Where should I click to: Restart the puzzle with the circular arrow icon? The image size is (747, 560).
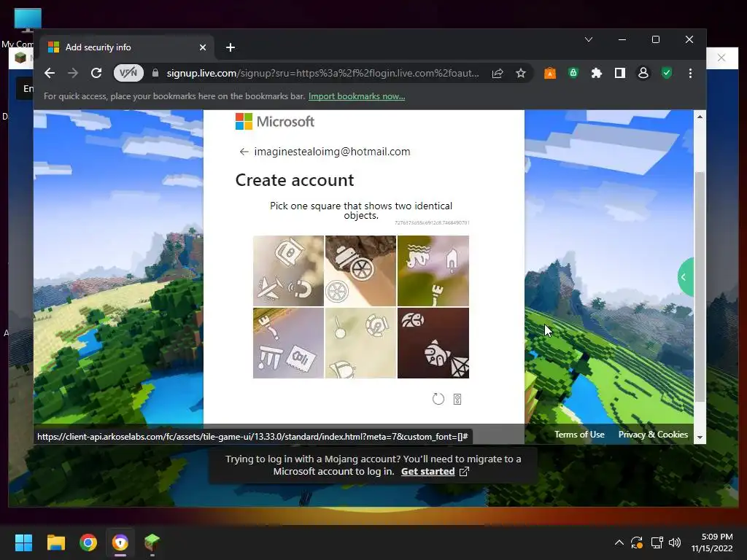coord(438,399)
